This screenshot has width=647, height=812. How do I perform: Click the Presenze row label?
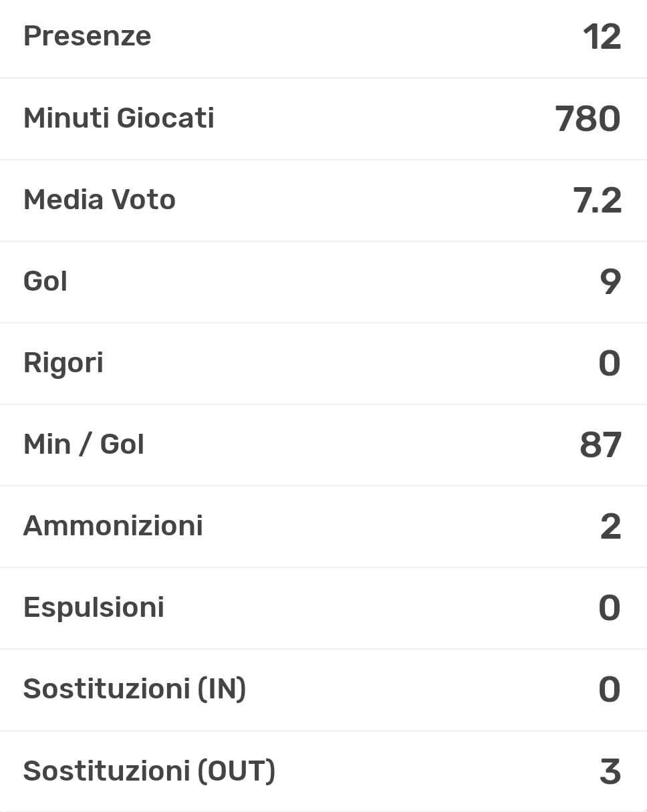(87, 36)
